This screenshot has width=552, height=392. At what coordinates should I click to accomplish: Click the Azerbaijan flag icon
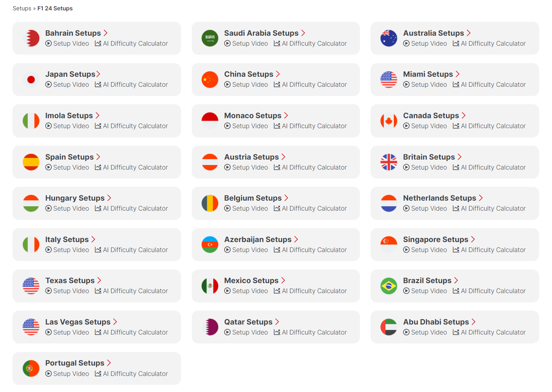click(x=210, y=245)
